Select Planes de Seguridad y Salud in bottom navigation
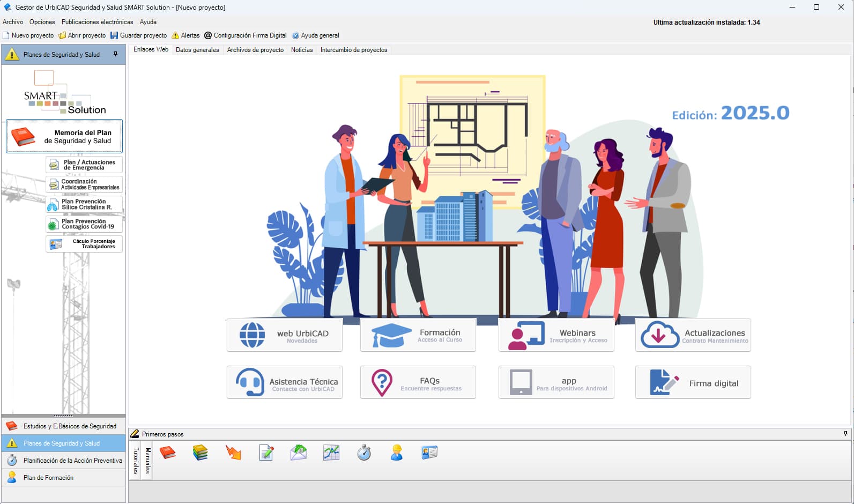This screenshot has width=854, height=504. click(63, 443)
